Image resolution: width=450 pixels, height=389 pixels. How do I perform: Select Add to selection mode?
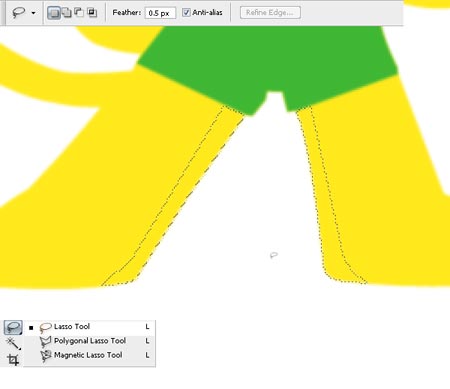click(67, 13)
